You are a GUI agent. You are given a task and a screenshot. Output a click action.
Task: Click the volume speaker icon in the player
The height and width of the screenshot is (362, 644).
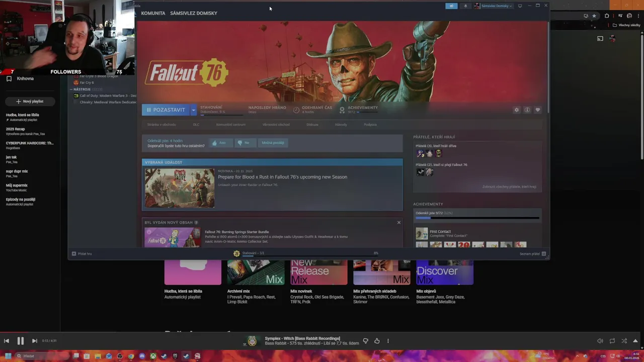pos(600,341)
